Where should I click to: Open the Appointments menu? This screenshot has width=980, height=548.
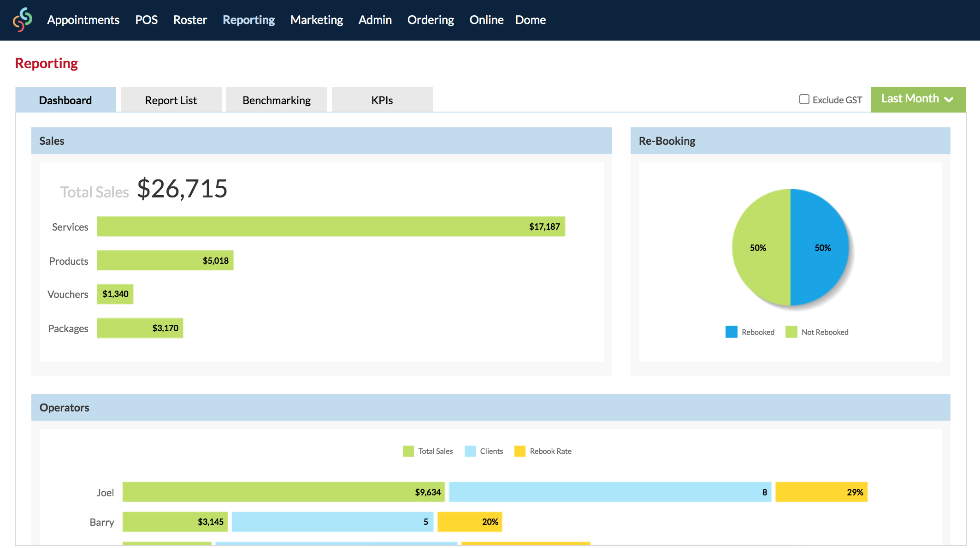83,20
